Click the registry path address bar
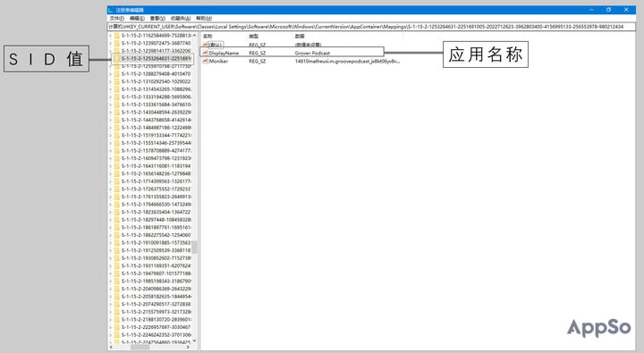The image size is (644, 353). pos(372,27)
